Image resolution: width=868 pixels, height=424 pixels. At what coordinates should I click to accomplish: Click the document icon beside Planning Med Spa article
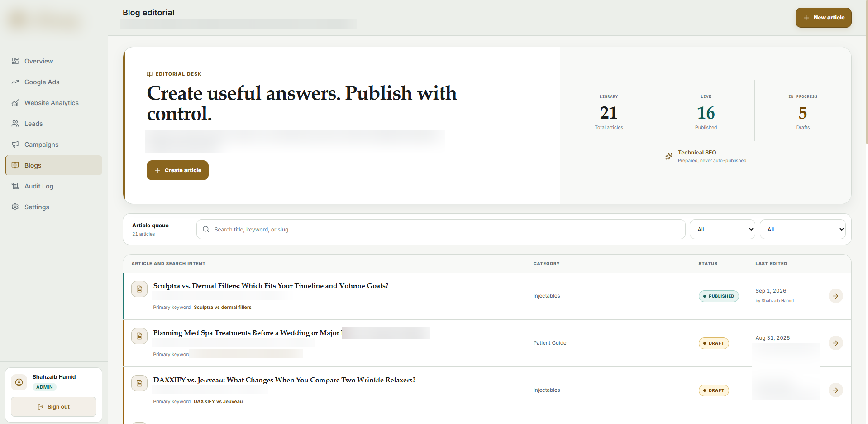(139, 336)
